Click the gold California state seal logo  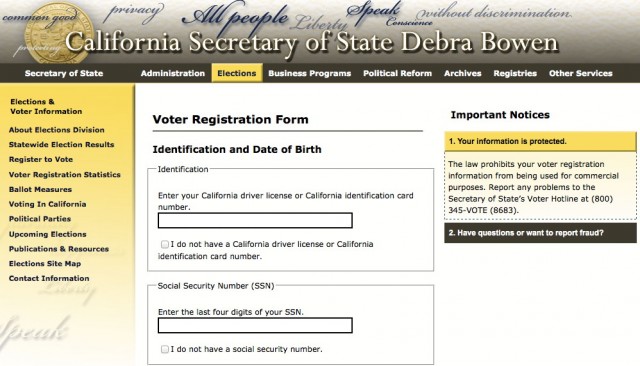pos(58,33)
